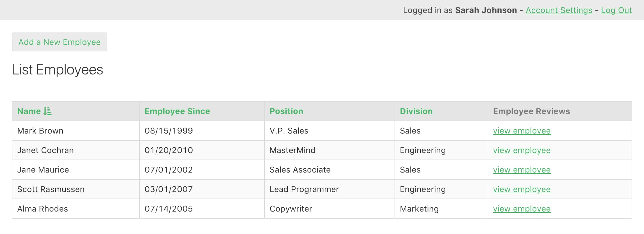Click the Copywriter position cell
This screenshot has width=644, height=234.
pyautogui.click(x=330, y=209)
